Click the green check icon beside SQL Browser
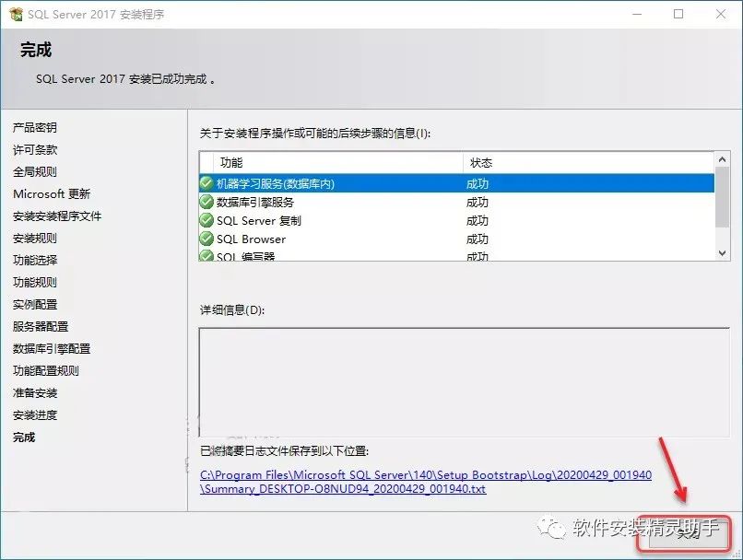Screen dimensions: 743x560 point(206,239)
